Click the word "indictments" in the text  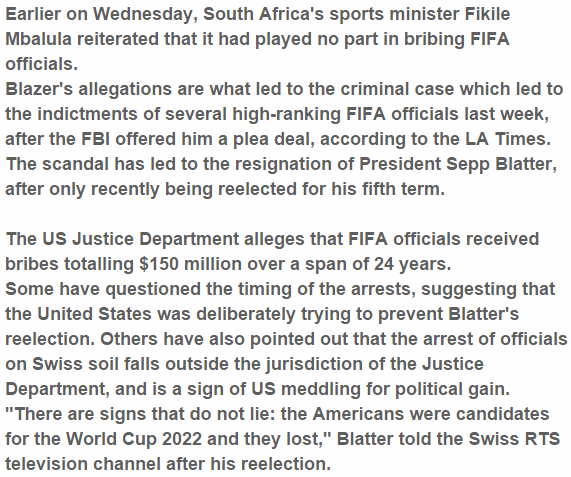click(x=87, y=114)
